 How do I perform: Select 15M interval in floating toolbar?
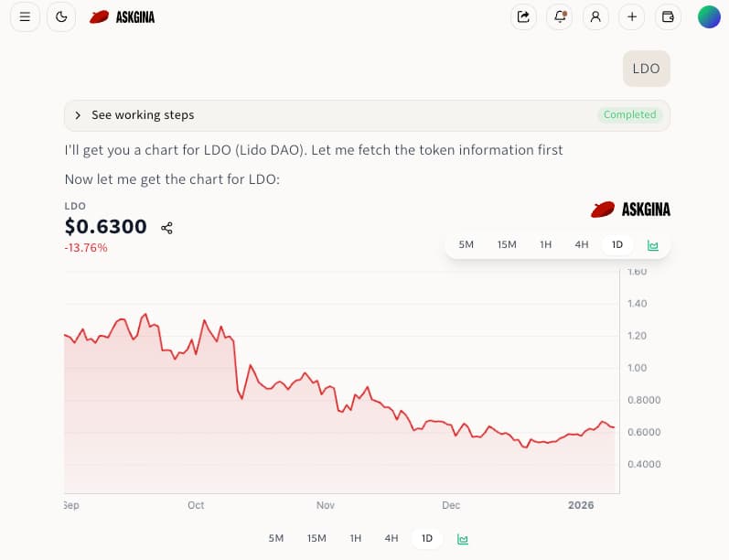pyautogui.click(x=507, y=245)
